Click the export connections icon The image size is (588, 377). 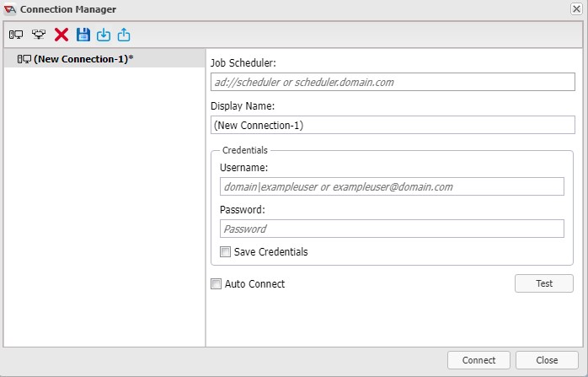click(124, 35)
